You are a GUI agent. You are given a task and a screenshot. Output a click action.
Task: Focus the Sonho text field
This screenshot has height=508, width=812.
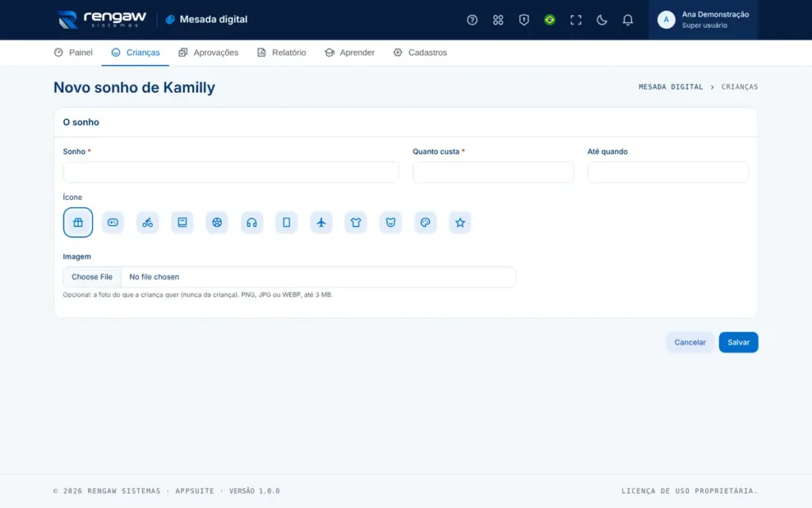click(231, 172)
